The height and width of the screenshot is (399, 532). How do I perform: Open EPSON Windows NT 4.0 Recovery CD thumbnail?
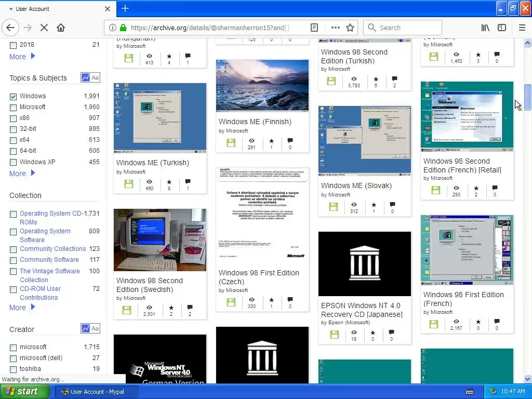364,263
